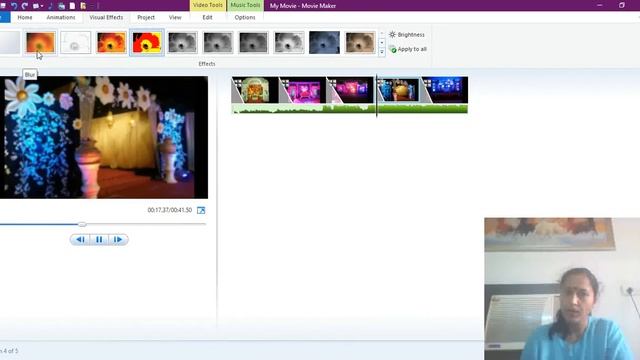The height and width of the screenshot is (360, 640).
Task: Open the Project ribbon tab
Action: (x=146, y=18)
